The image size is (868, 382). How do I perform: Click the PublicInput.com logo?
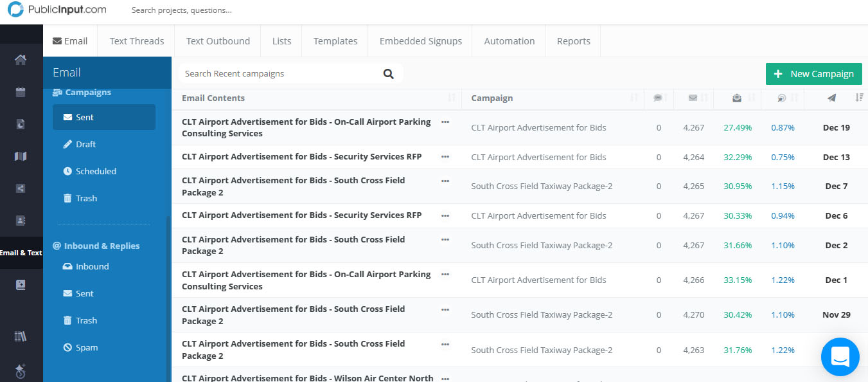pos(57,10)
